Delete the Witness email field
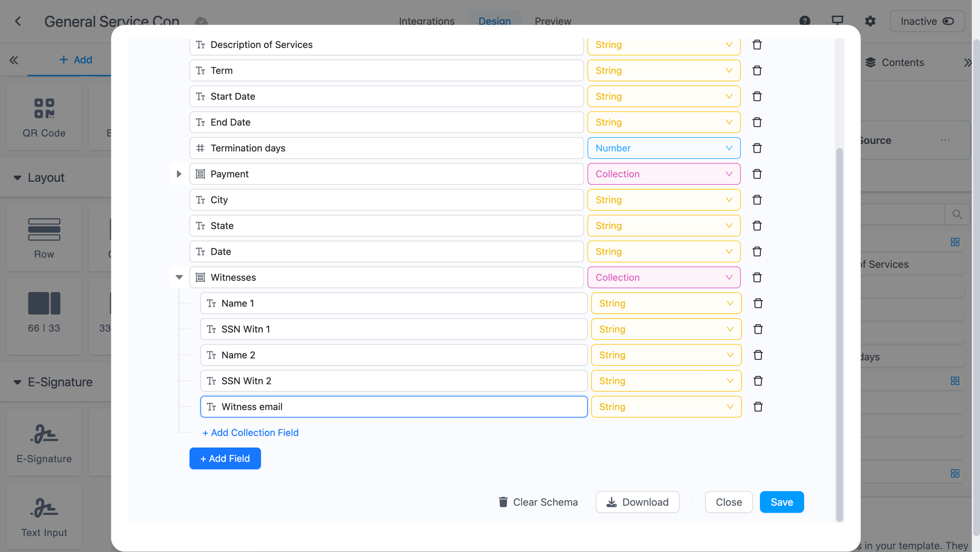The height and width of the screenshot is (552, 980). 758,407
